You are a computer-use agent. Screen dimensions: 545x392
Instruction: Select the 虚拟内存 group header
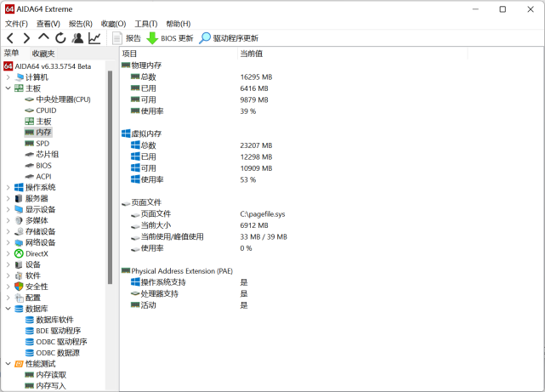click(x=146, y=134)
